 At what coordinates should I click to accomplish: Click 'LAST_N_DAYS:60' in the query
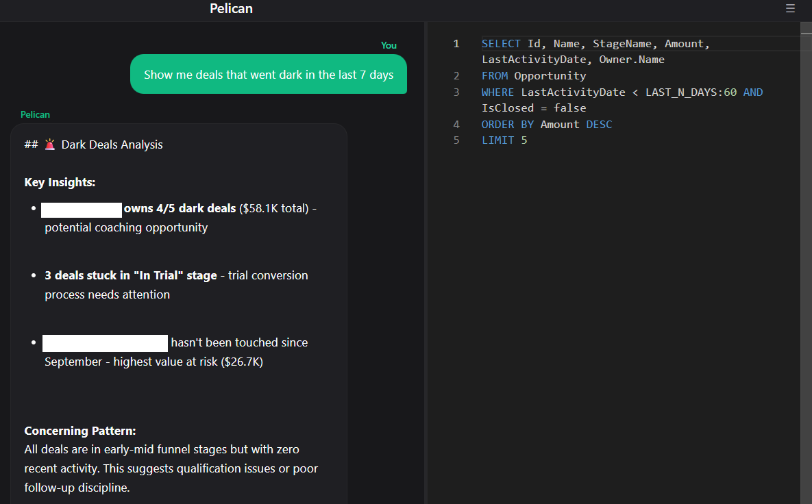pos(691,92)
